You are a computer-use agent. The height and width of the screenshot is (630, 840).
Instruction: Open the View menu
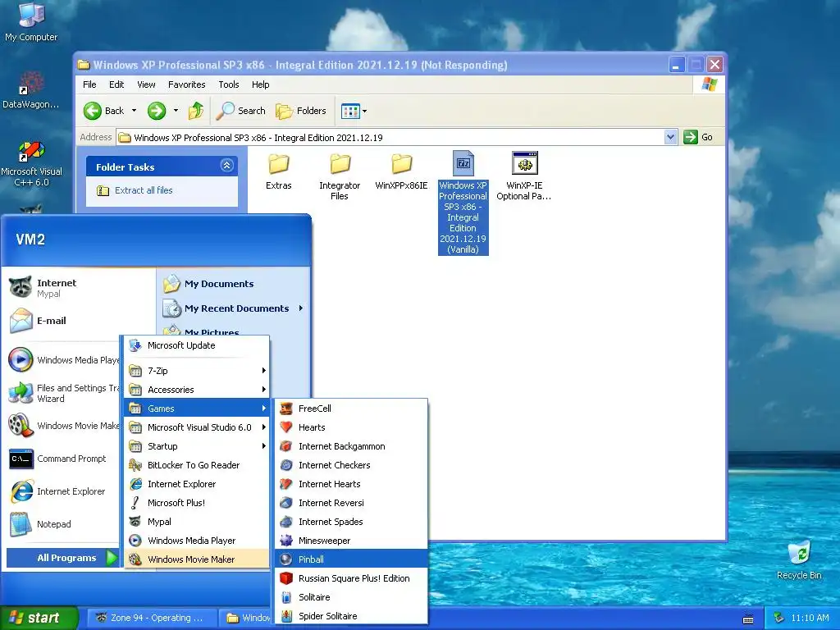(146, 84)
